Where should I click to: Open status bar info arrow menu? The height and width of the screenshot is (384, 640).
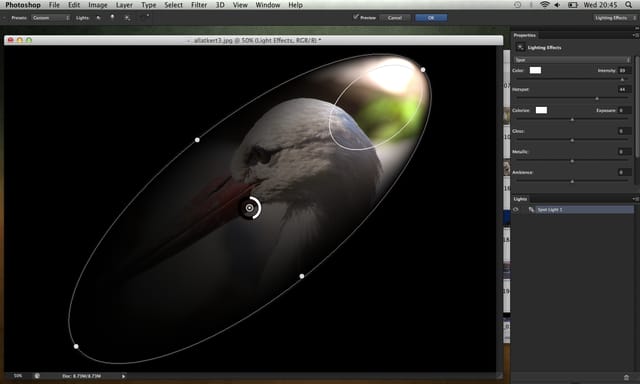123,376
